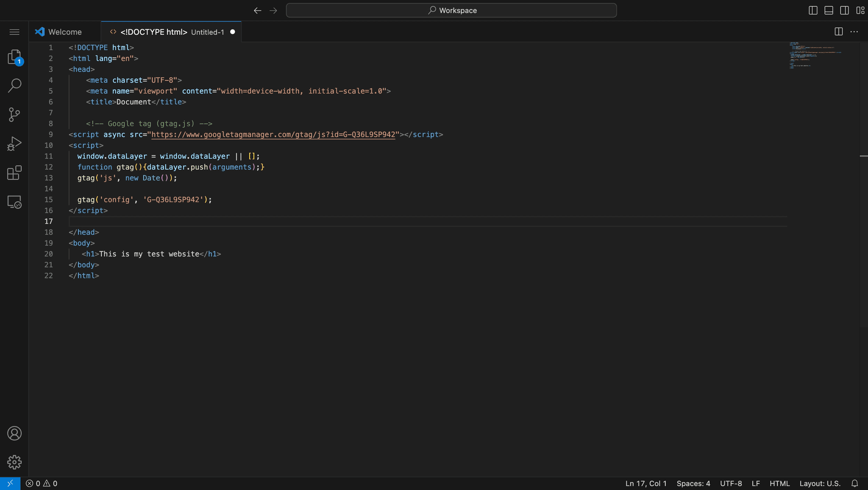Image resolution: width=868 pixels, height=490 pixels.
Task: Open the Customize Layout dropdown
Action: tap(860, 10)
